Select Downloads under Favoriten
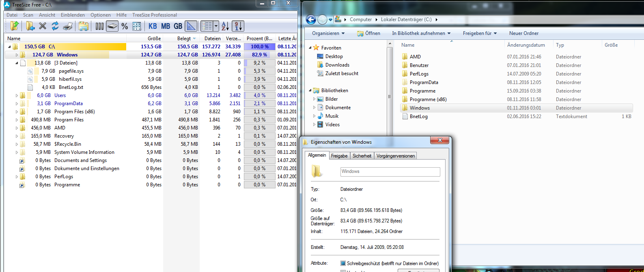The height and width of the screenshot is (272, 644). [337, 65]
